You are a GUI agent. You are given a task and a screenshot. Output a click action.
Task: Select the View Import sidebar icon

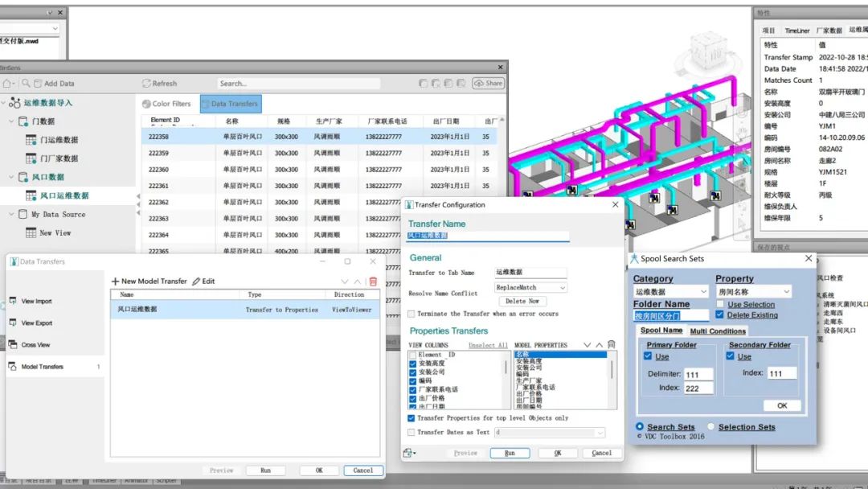[x=13, y=302]
